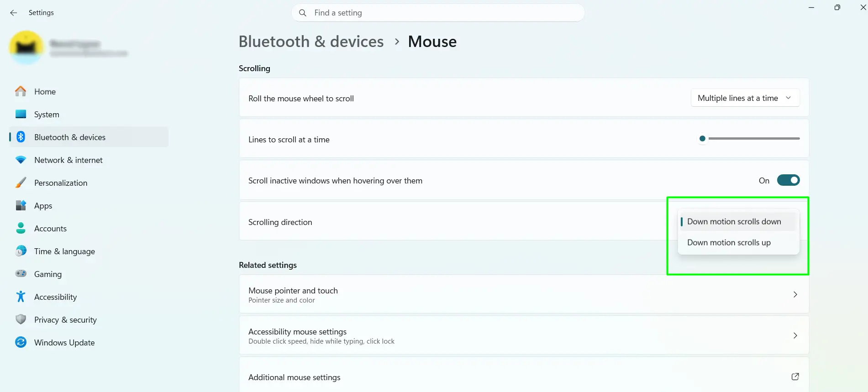Open Additional mouse settings external link

click(795, 376)
